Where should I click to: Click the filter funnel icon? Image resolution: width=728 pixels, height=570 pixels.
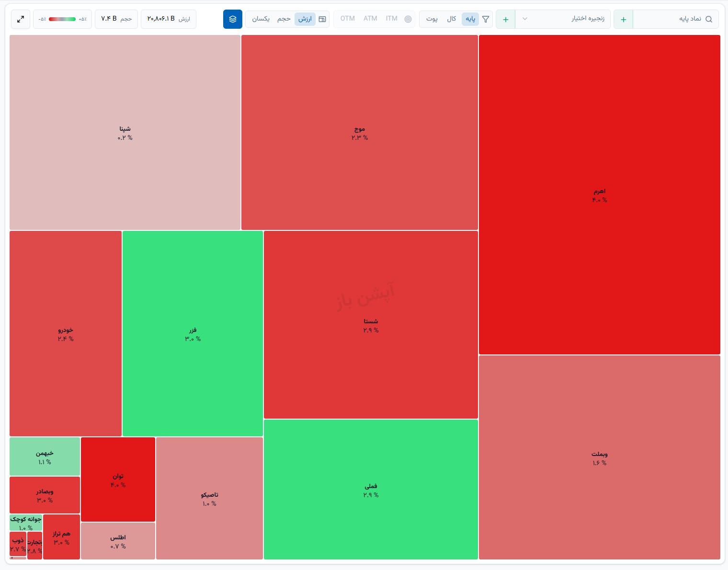(486, 19)
